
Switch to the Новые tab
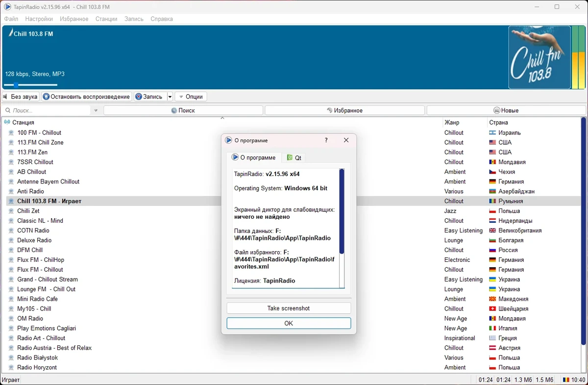[x=506, y=110]
